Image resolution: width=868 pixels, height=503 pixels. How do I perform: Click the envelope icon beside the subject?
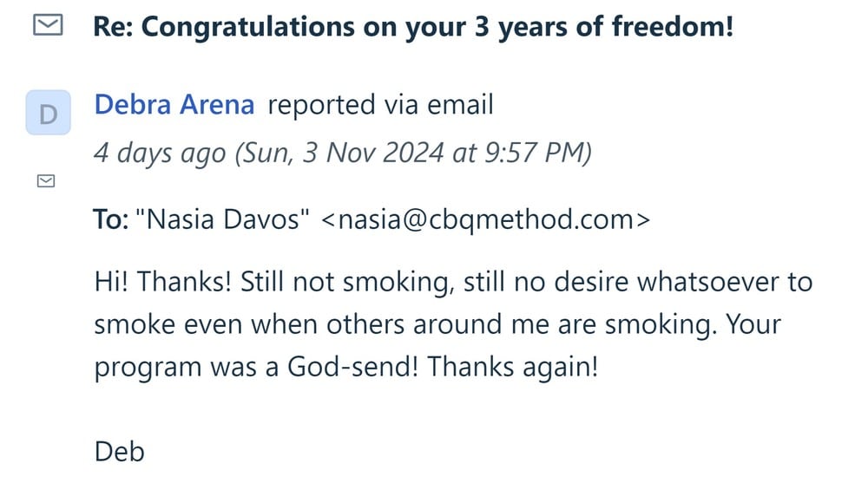tap(48, 26)
